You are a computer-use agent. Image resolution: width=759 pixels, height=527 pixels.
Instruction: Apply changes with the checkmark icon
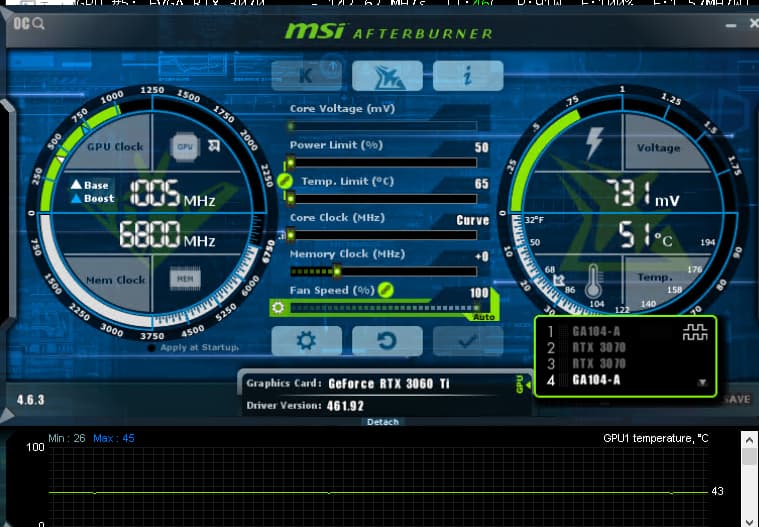tap(467, 341)
